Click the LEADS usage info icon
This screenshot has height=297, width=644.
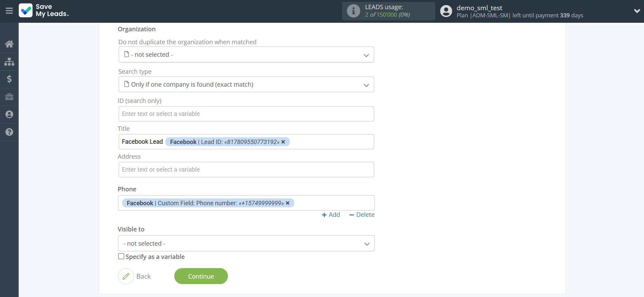353,11
